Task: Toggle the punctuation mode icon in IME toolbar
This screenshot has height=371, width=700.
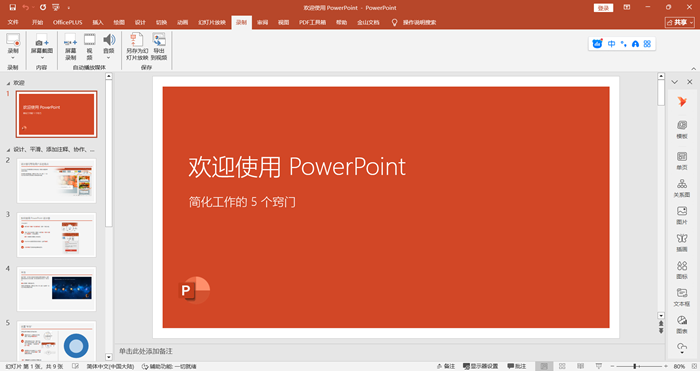Action: pyautogui.click(x=624, y=44)
